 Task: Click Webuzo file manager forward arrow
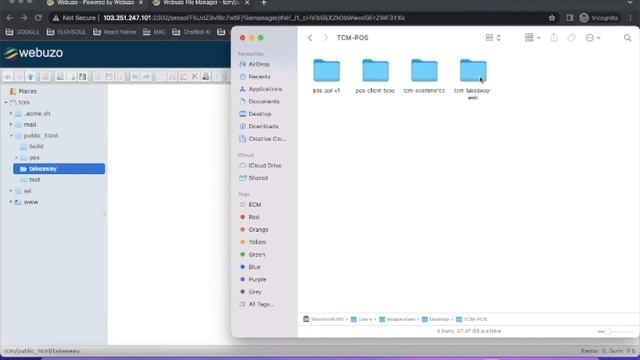(x=19, y=76)
